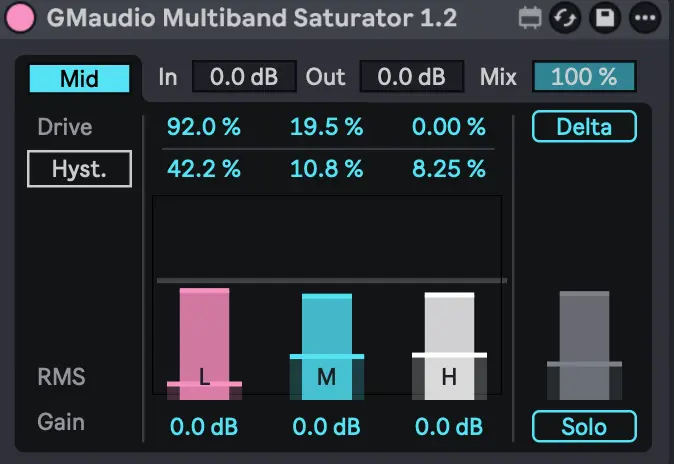Click the low band drive 92.0 % value
This screenshot has width=674, height=464.
pos(204,127)
